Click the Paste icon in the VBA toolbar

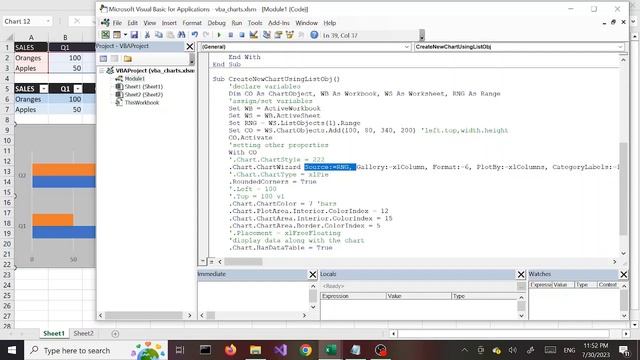point(170,35)
